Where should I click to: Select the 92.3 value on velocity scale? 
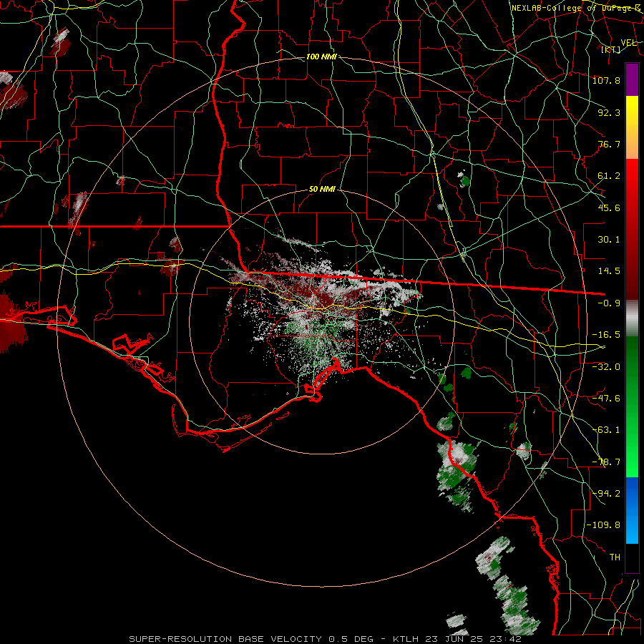(x=609, y=112)
